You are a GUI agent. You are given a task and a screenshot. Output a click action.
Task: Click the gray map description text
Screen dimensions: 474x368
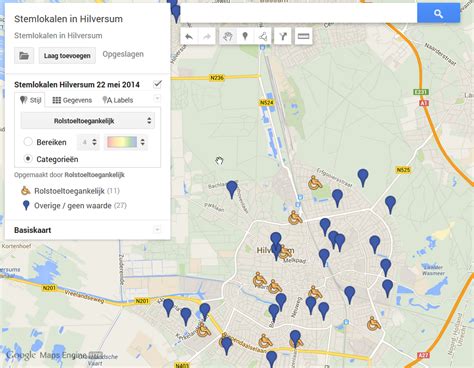58,35
